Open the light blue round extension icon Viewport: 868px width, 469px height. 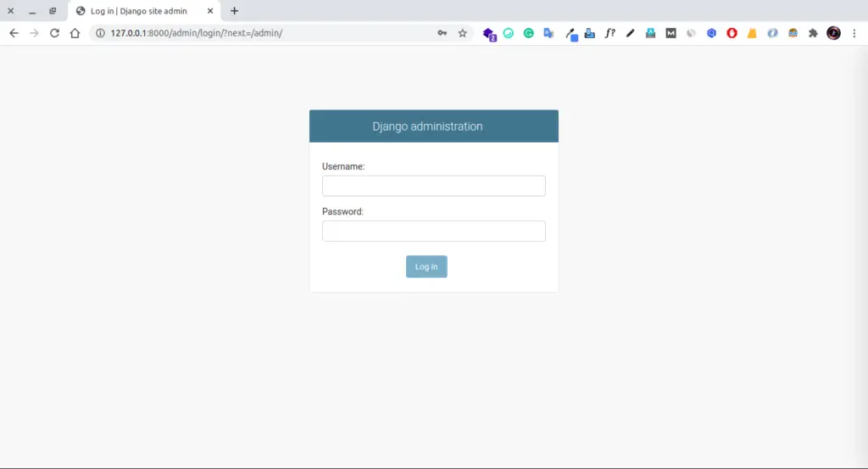click(772, 33)
